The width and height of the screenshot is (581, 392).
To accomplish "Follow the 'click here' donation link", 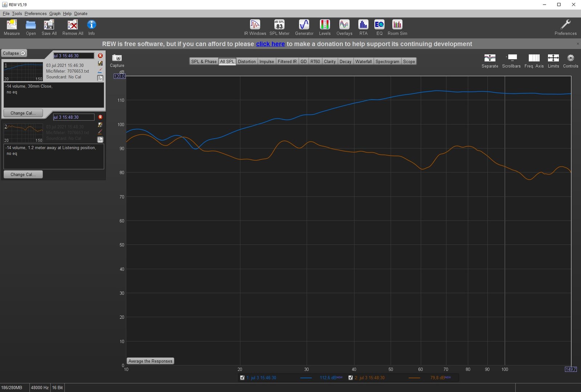I will point(270,44).
